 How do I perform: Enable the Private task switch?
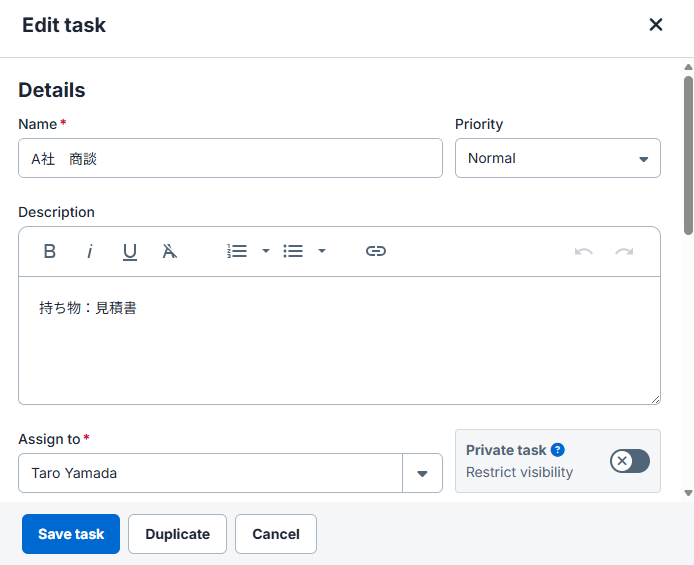630,461
